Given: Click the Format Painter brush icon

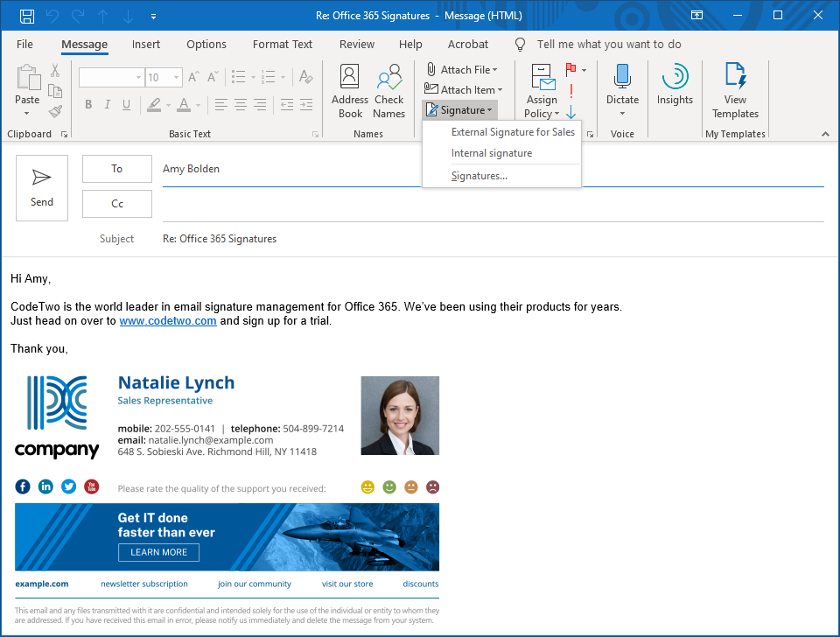Looking at the screenshot, I should (55, 112).
